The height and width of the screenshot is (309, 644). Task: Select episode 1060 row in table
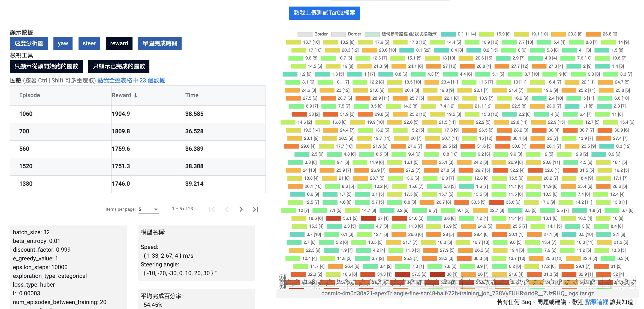[x=138, y=114]
